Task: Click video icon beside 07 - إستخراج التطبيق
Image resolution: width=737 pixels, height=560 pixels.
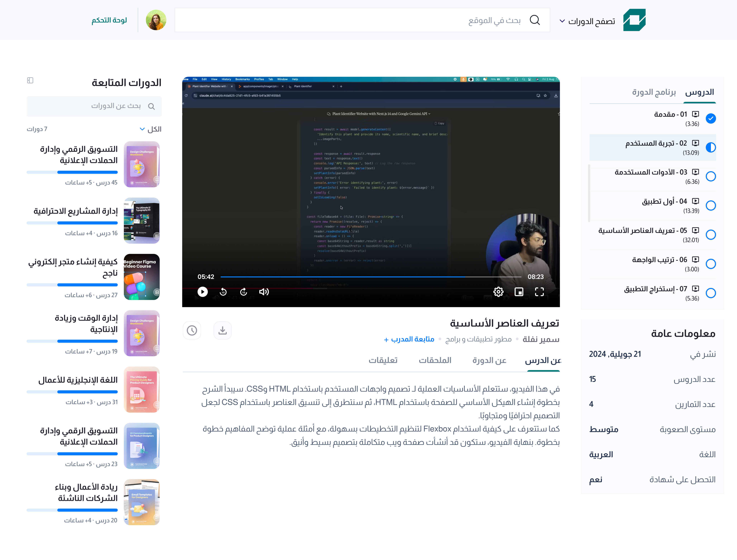Action: [x=695, y=289]
